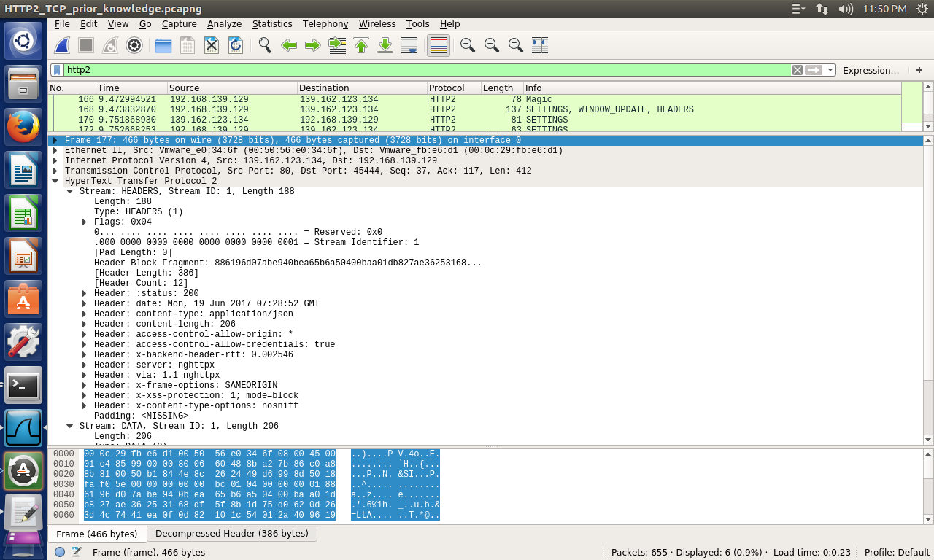Open the Wireless menu
The height and width of the screenshot is (560, 934).
[378, 24]
